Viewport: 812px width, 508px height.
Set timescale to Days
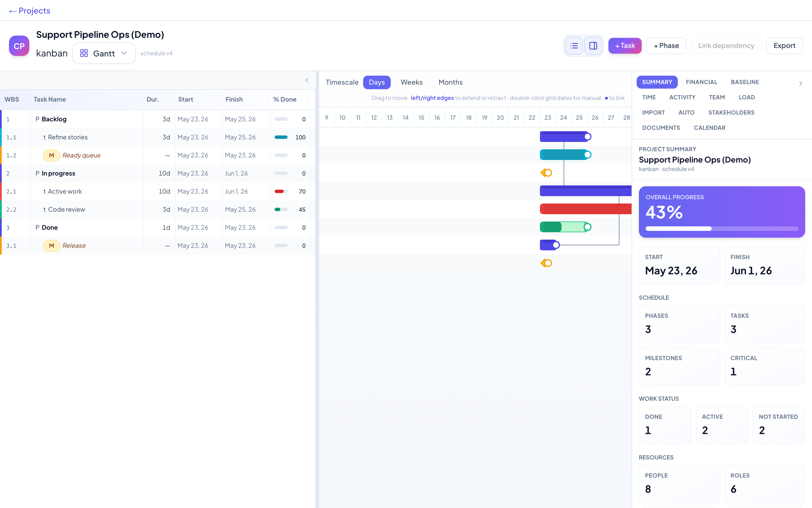pyautogui.click(x=376, y=82)
